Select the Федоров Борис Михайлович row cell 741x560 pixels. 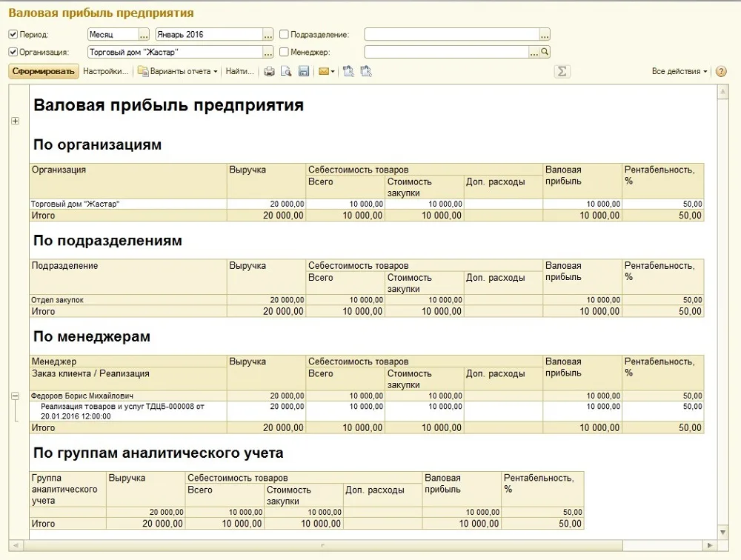tap(128, 396)
